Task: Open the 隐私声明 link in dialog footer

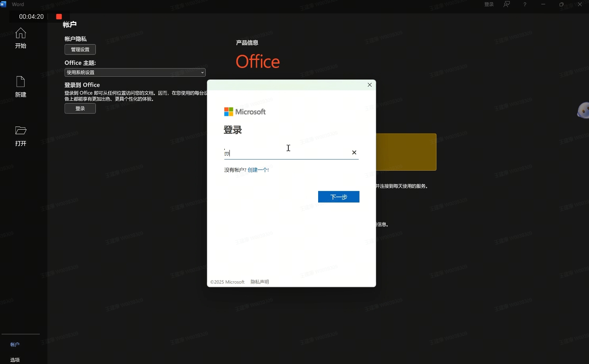Action: (x=260, y=282)
